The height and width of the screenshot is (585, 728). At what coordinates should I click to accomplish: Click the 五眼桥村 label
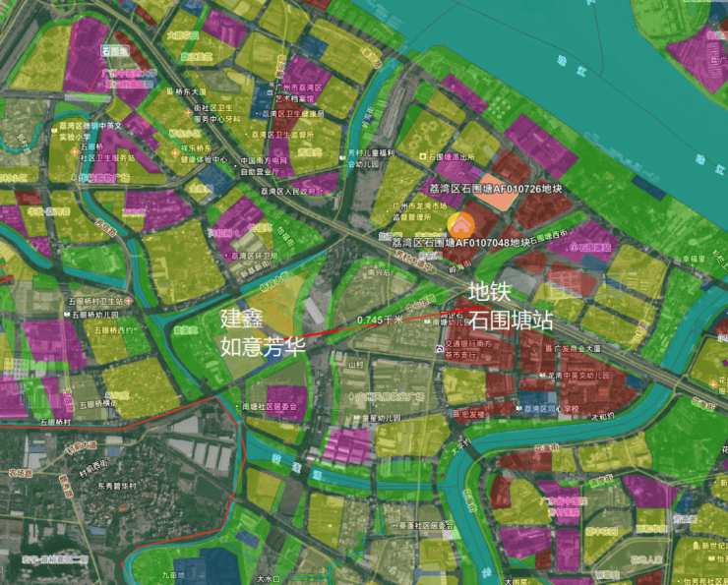click(x=55, y=422)
